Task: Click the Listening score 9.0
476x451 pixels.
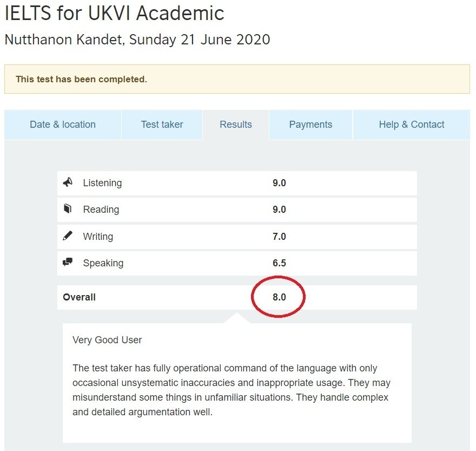Action: [279, 183]
